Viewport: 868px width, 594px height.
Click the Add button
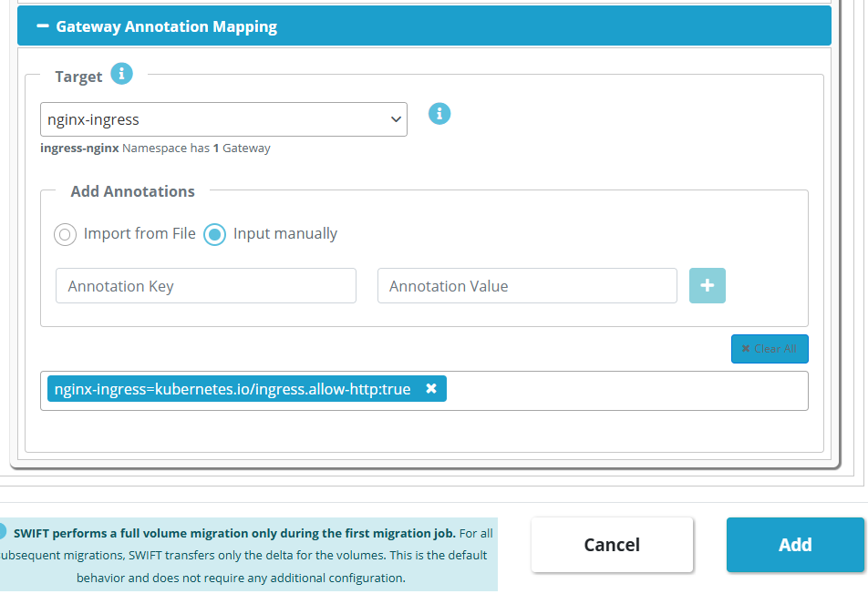tap(795, 545)
